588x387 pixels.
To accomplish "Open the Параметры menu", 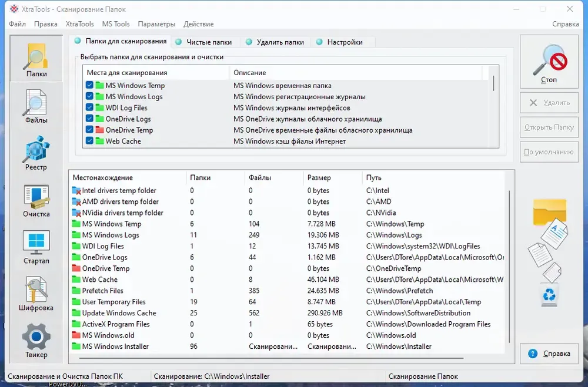I will point(156,24).
